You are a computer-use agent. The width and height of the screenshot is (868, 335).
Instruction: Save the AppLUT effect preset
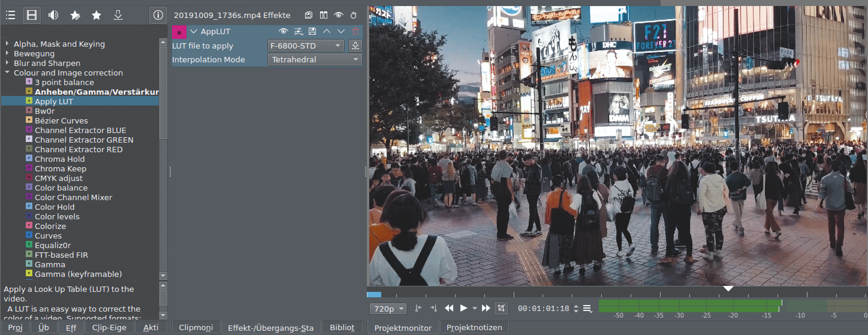(x=312, y=32)
